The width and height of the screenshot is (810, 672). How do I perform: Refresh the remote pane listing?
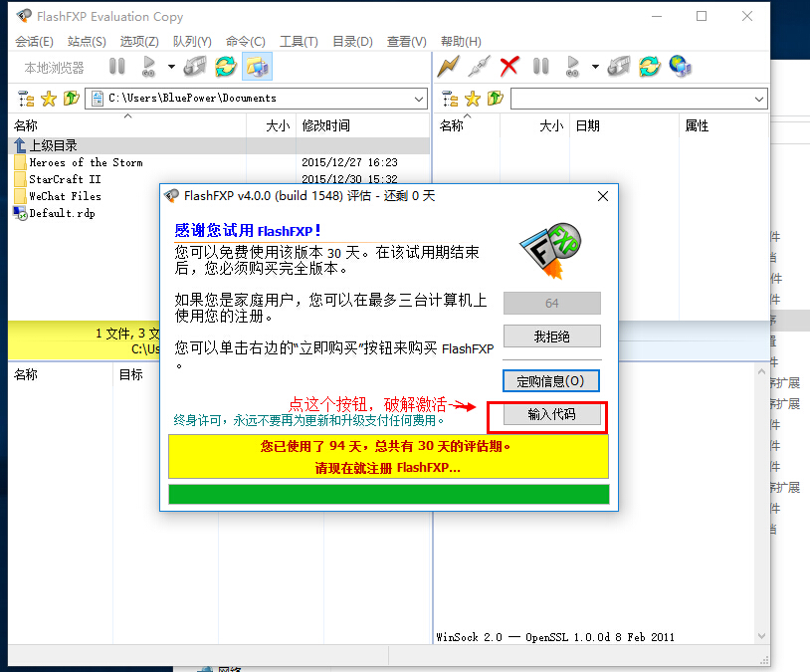coord(650,66)
